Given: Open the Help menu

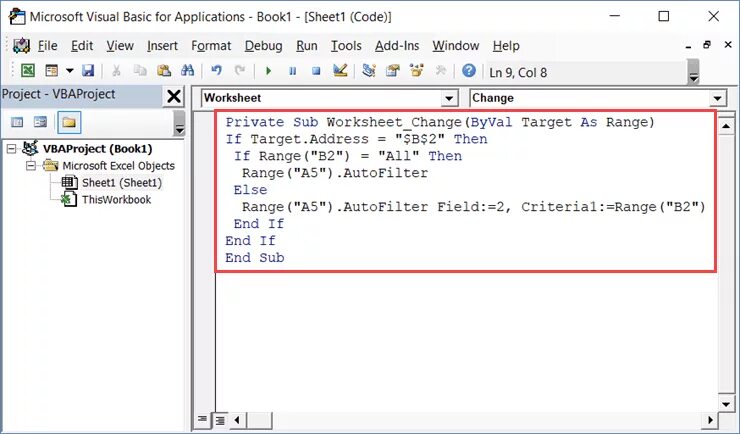Looking at the screenshot, I should tap(506, 46).
